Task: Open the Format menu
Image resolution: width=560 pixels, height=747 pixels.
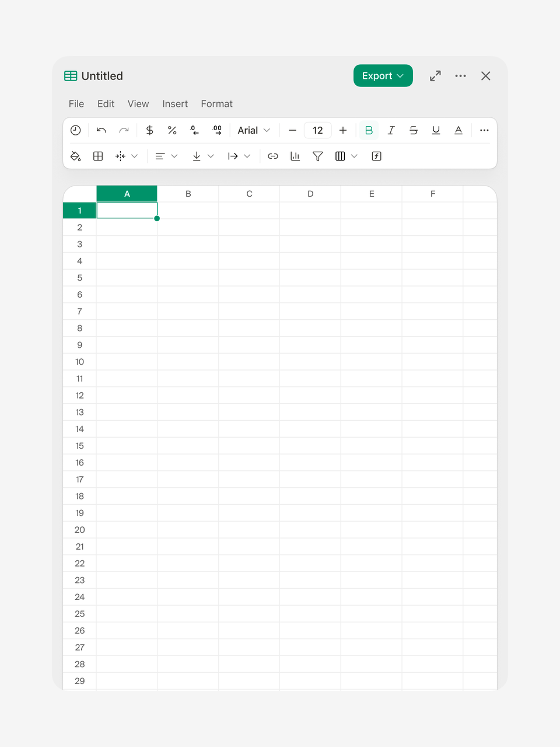Action: pos(217,104)
